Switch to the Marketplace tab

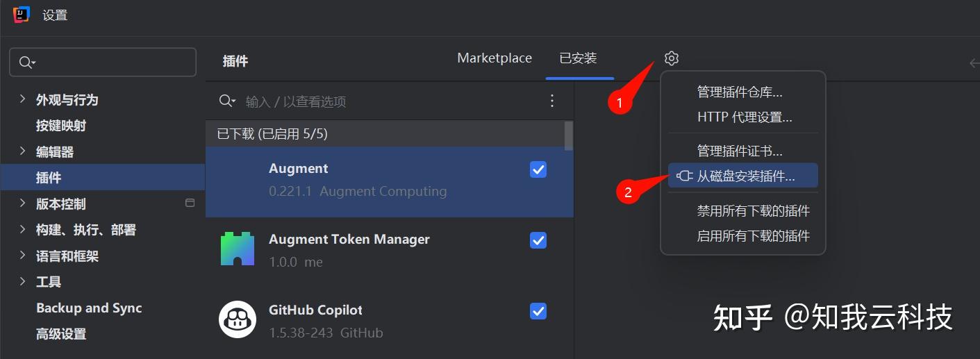point(495,58)
